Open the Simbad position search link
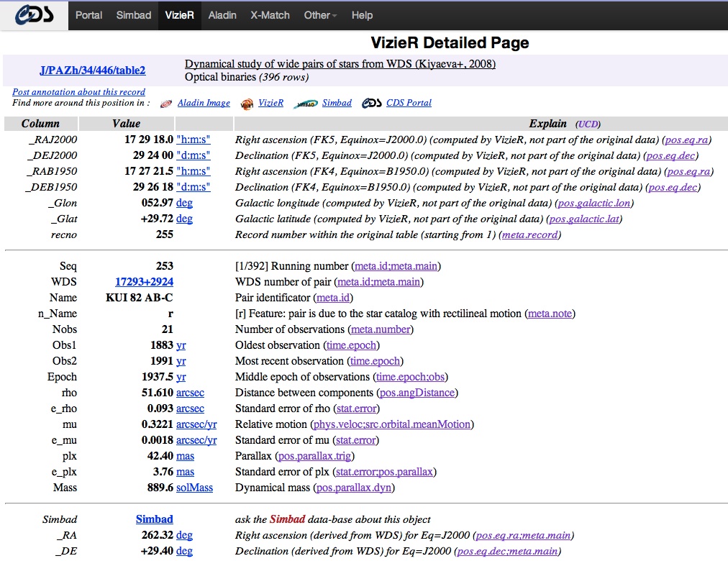This screenshot has width=728, height=561. point(337,103)
